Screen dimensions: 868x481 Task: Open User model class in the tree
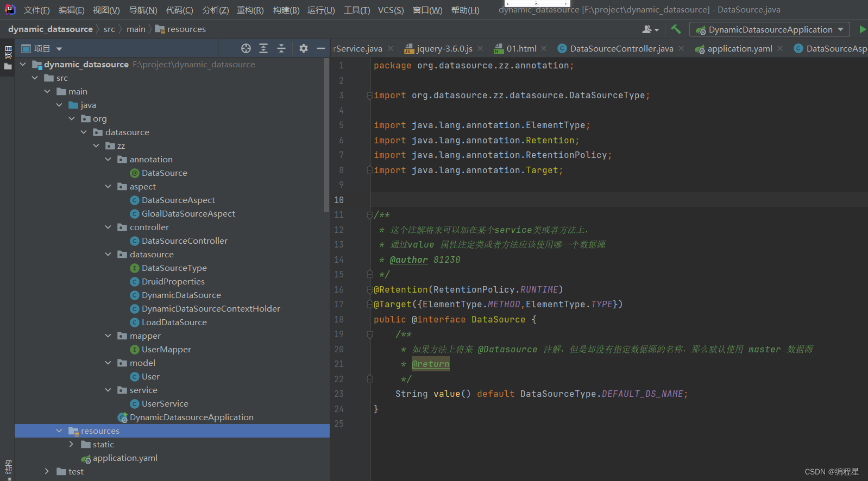tap(150, 376)
